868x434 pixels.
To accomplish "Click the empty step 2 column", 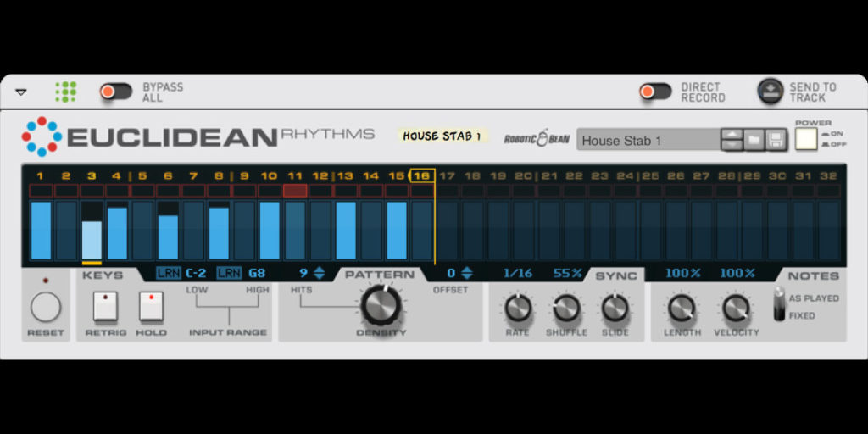I will (66, 231).
